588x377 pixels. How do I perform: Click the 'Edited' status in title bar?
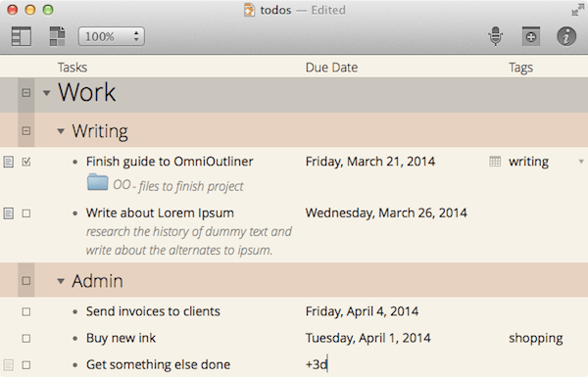point(328,10)
